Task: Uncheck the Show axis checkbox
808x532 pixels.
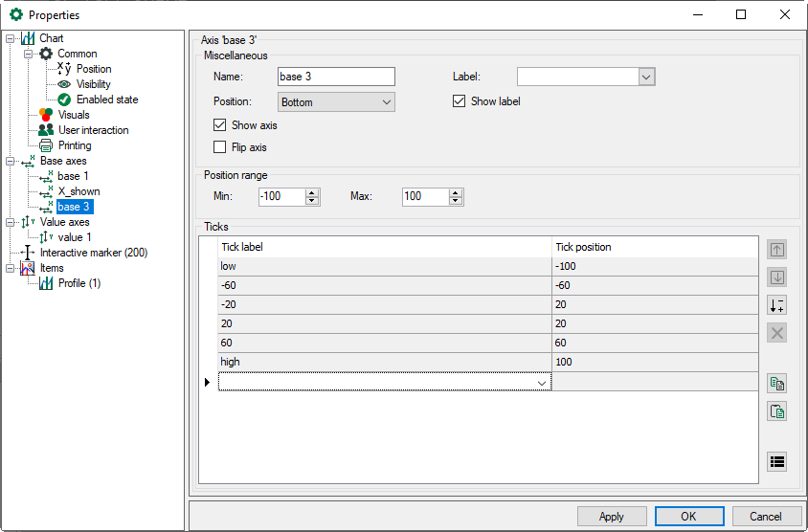Action: 220,125
